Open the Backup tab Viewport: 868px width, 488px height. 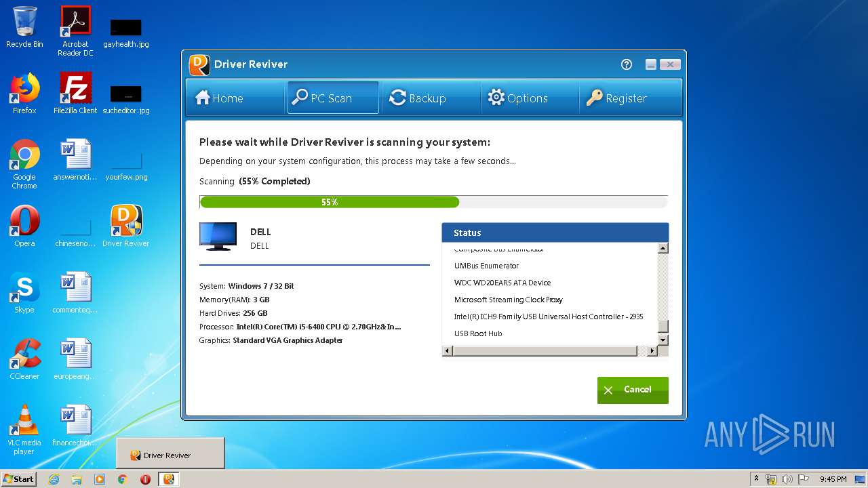(x=431, y=98)
